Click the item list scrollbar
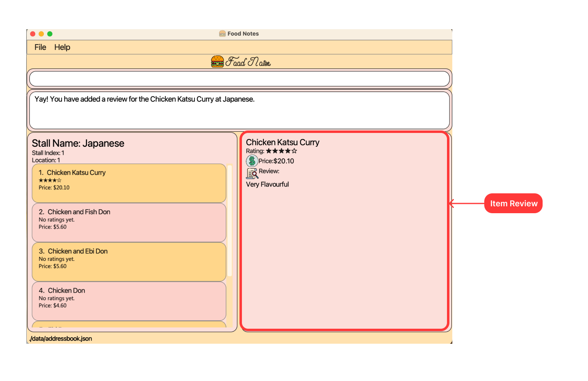Viewport: 588px width, 381px height. tap(230, 221)
